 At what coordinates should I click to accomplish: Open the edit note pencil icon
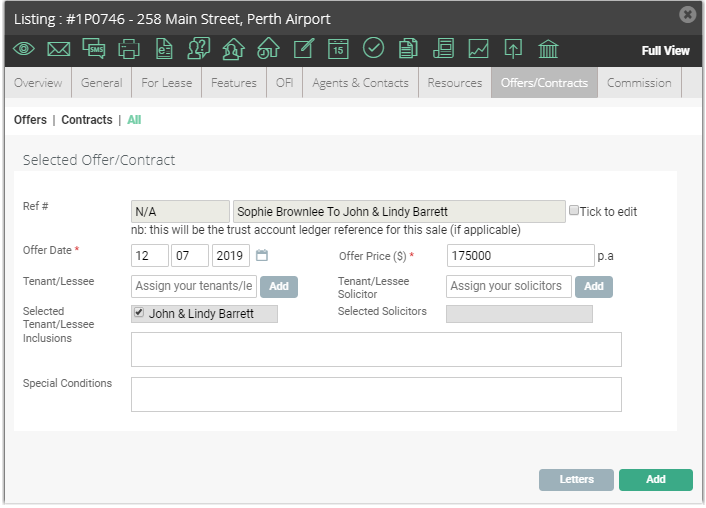tap(303, 49)
